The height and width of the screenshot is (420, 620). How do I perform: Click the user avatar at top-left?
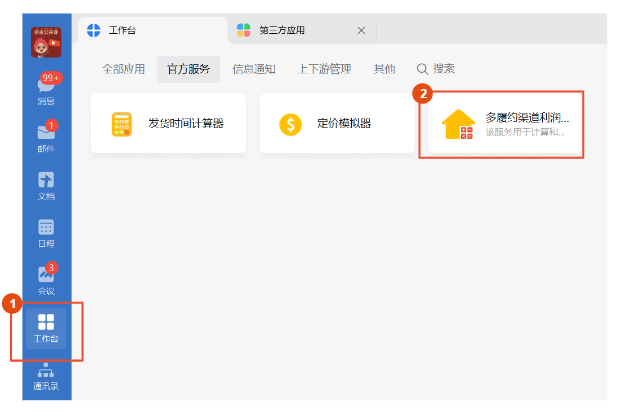(x=46, y=44)
